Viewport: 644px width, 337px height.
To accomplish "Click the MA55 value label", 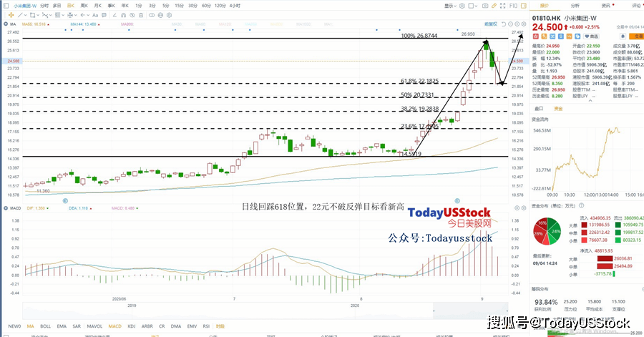I will tap(34, 24).
